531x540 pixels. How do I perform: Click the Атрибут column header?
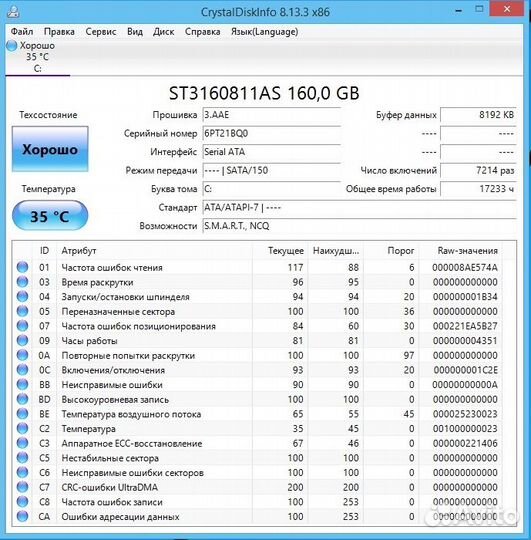[154, 250]
